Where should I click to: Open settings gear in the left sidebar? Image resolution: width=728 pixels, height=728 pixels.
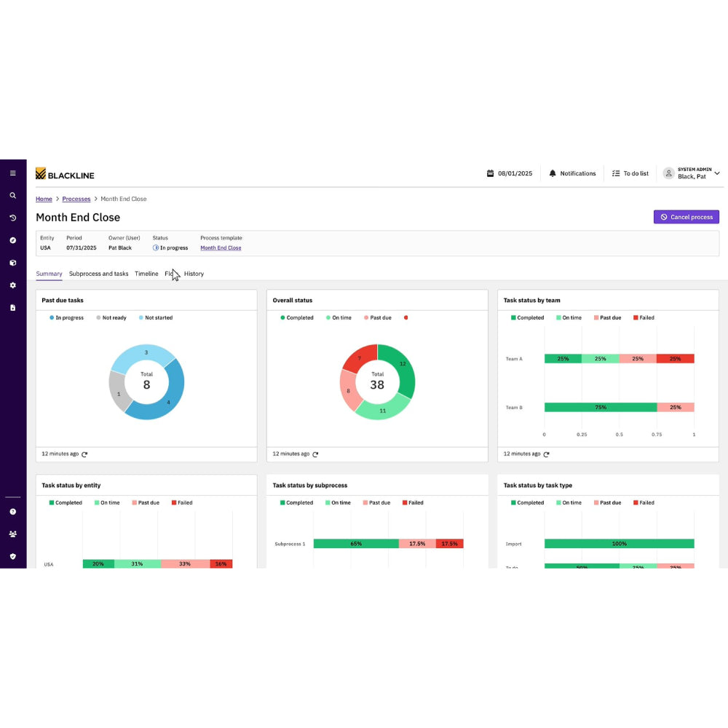(12, 285)
